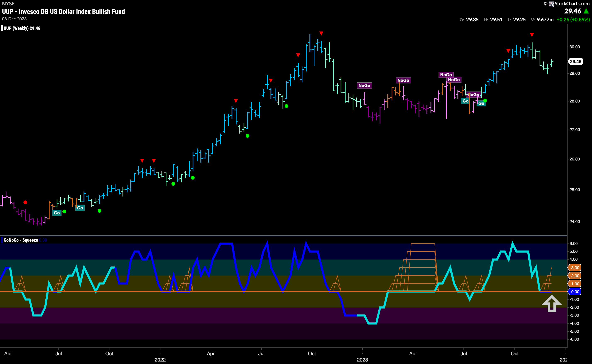This screenshot has height=364, width=592.
Task: Click the +0.26 (+0.89%) change text
Action: pyautogui.click(x=573, y=19)
